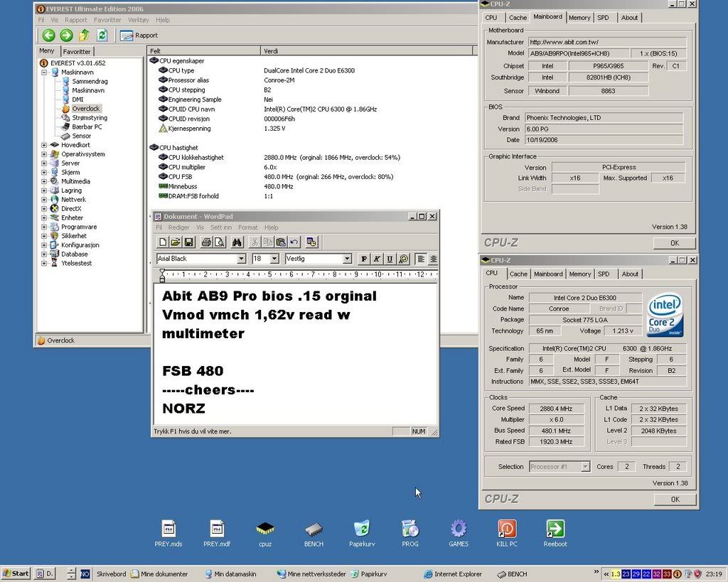
Task: Switch to the Memory tab in upper CPU-Z
Action: [579, 18]
